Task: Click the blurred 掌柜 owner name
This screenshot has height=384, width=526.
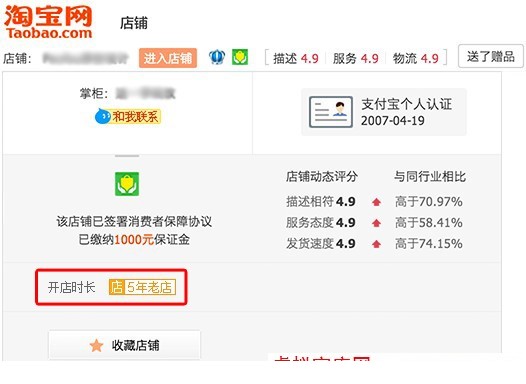Action: click(146, 93)
